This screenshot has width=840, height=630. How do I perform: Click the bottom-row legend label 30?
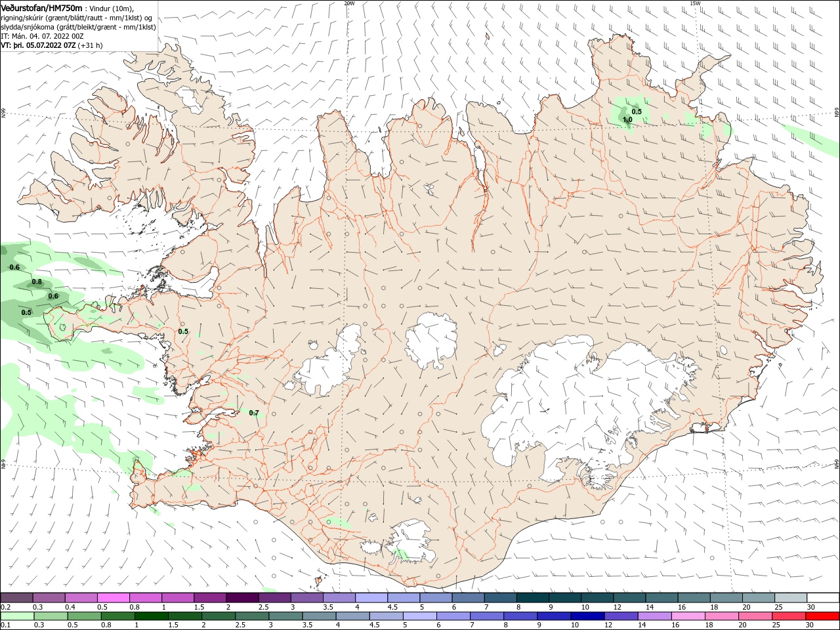[x=809, y=625]
